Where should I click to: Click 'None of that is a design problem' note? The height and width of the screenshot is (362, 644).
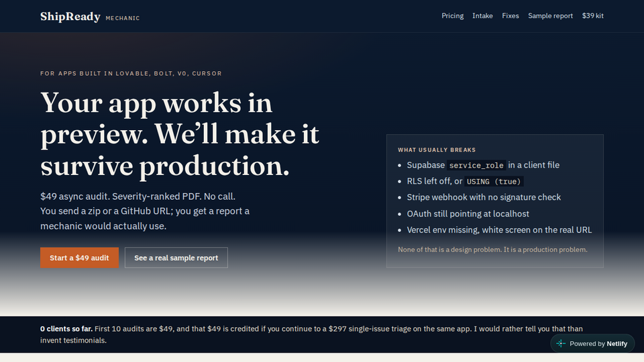(492, 249)
